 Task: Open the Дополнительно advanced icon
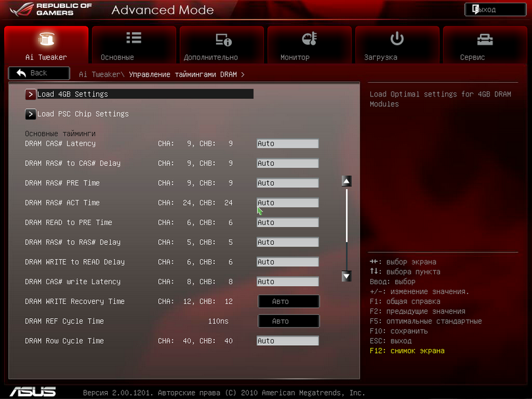point(223,39)
